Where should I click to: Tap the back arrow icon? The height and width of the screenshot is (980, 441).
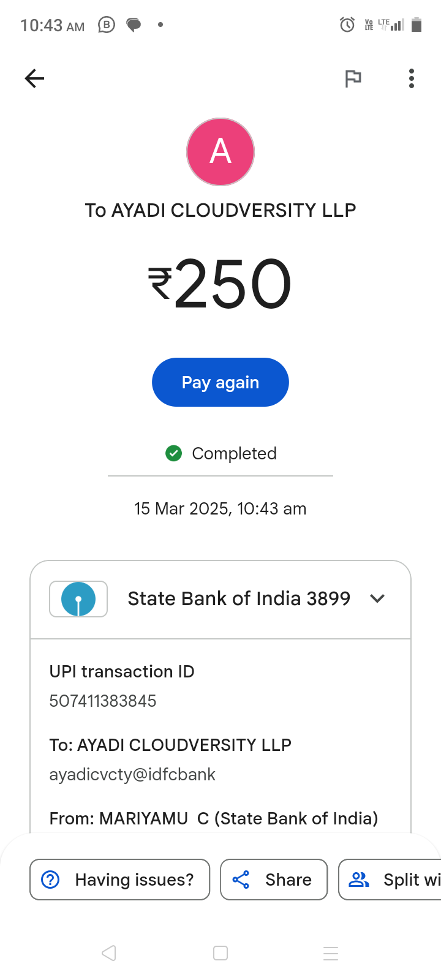coord(34,78)
